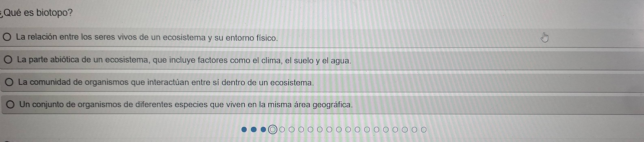Image resolution: width=644 pixels, height=142 pixels.
Task: Choose the 'La parte abiótica de un ecosistema' radio button
Action: (x=8, y=60)
